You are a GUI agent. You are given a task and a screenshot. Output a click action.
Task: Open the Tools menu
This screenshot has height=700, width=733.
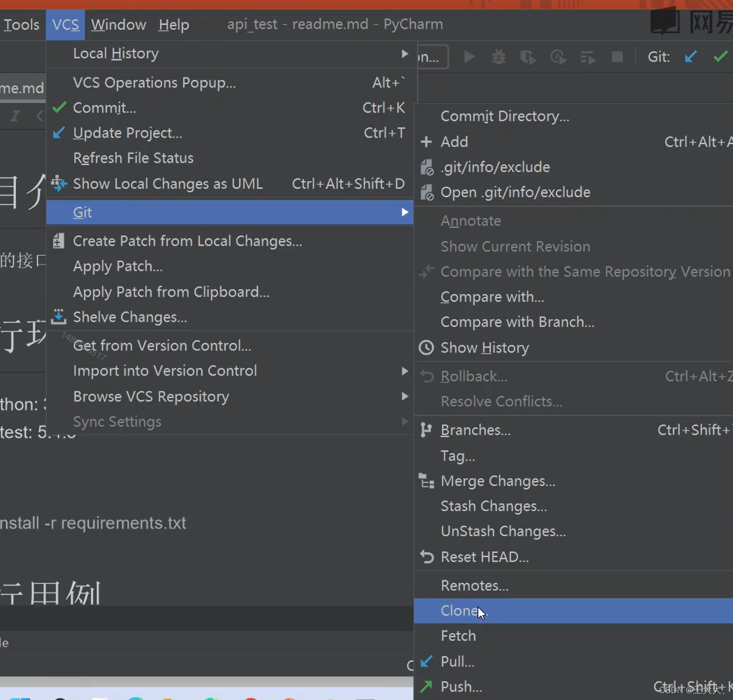coord(21,25)
